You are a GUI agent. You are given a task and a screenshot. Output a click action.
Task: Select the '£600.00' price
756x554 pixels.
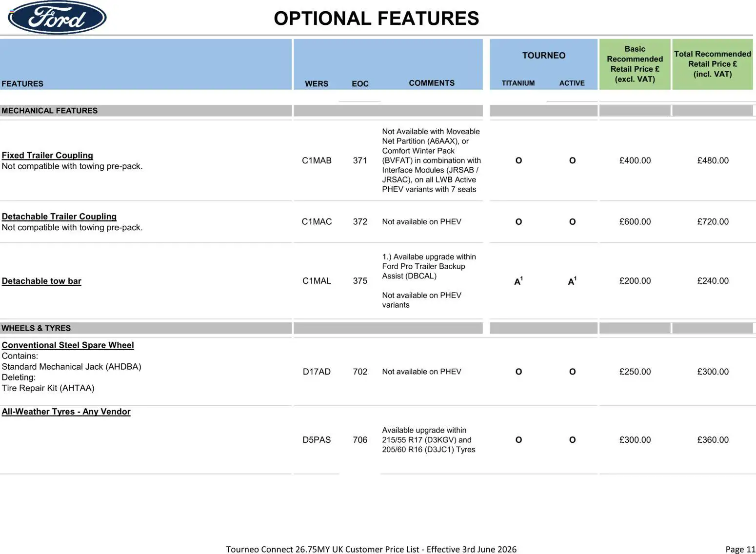point(635,221)
